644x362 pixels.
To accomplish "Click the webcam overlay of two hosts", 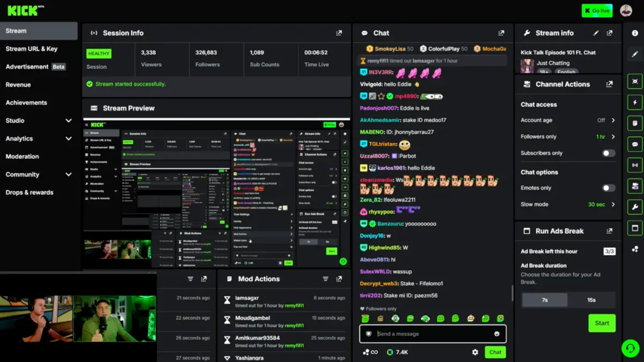I will (78, 319).
